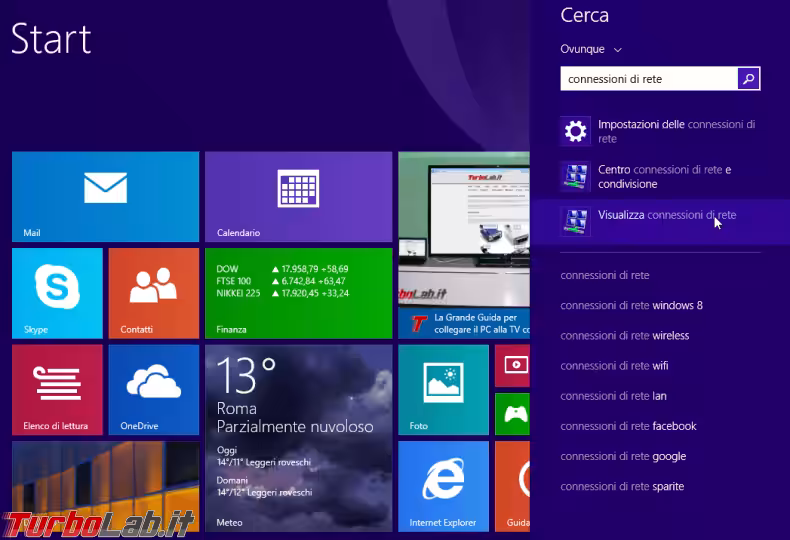The width and height of the screenshot is (790, 540).
Task: Open the Finanza stock tile
Action: pyautogui.click(x=298, y=292)
